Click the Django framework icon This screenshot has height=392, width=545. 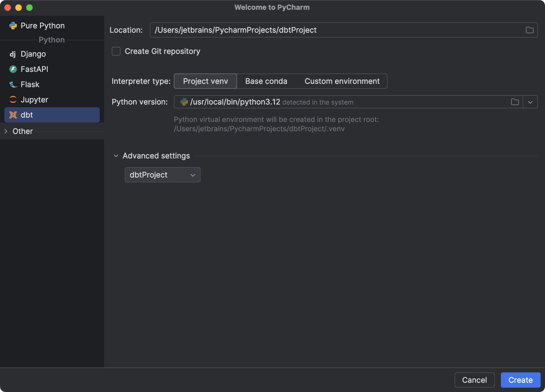(x=13, y=54)
